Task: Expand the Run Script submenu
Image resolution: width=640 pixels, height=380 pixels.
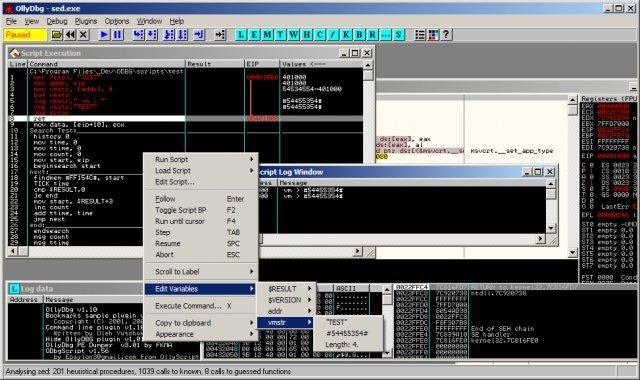Action: (201, 160)
